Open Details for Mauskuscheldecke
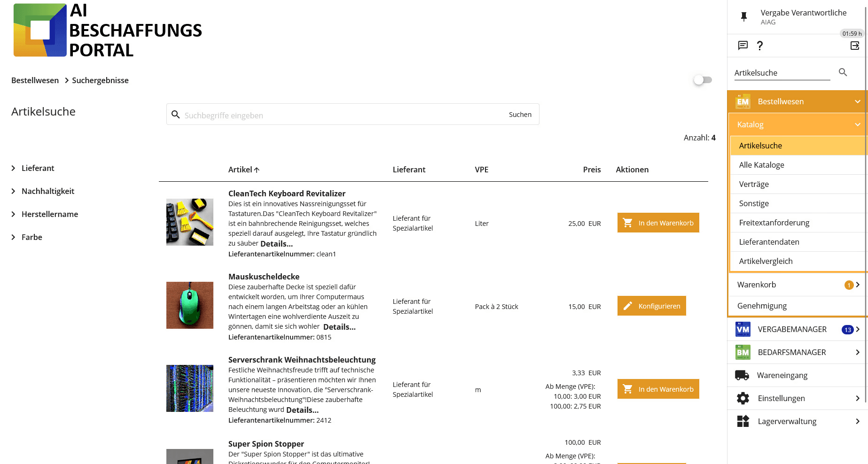The height and width of the screenshot is (464, 868). pos(339,327)
